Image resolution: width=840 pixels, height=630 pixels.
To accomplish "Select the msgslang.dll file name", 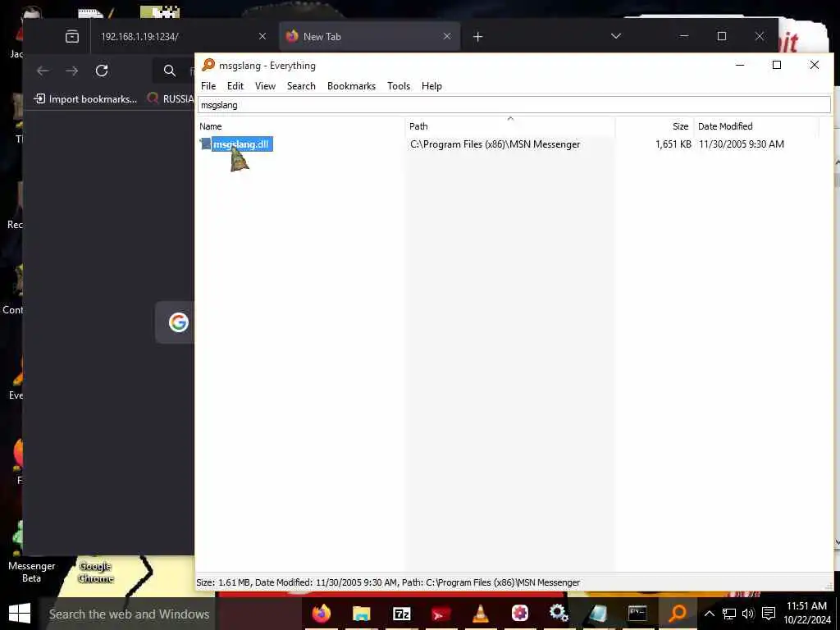I will 242,144.
